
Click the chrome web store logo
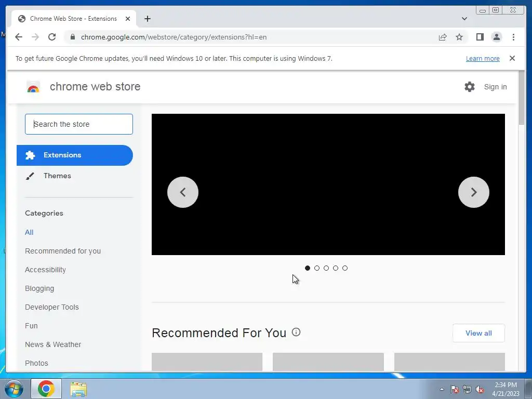tap(33, 87)
